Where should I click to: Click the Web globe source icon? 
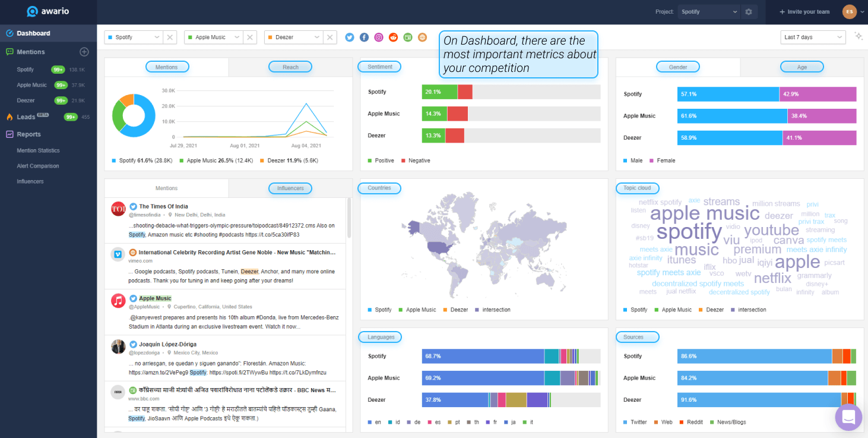pos(422,37)
